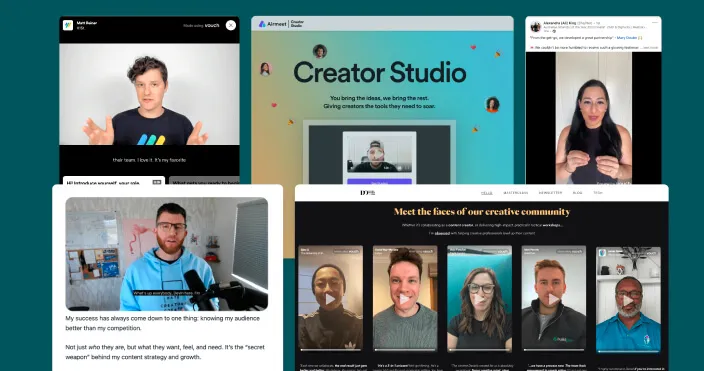The height and width of the screenshot is (371, 704).
Task: Select the 'Hi! Introduce yourself' question tab
Action: coord(114,181)
